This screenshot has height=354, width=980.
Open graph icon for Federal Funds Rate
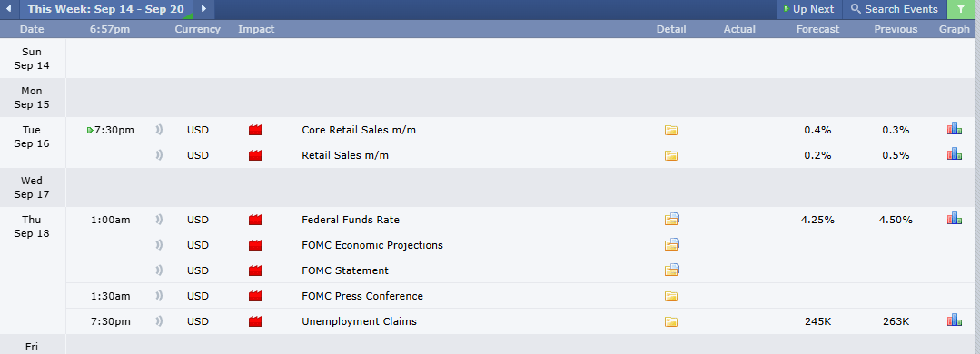(954, 219)
